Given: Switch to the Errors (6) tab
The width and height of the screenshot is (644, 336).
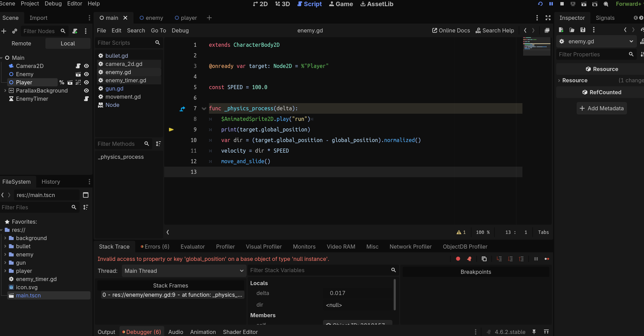Looking at the screenshot, I should click(155, 247).
